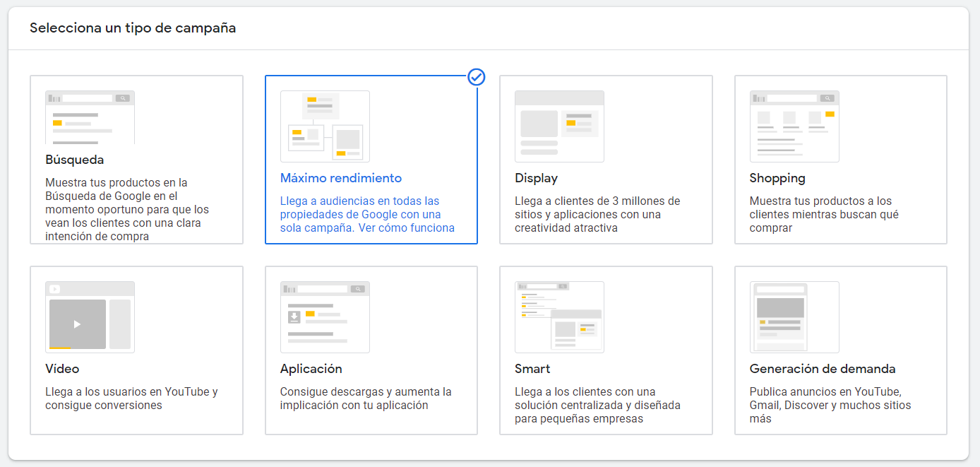The height and width of the screenshot is (467, 980).
Task: Select the Máximo rendimiento title
Action: coord(341,178)
